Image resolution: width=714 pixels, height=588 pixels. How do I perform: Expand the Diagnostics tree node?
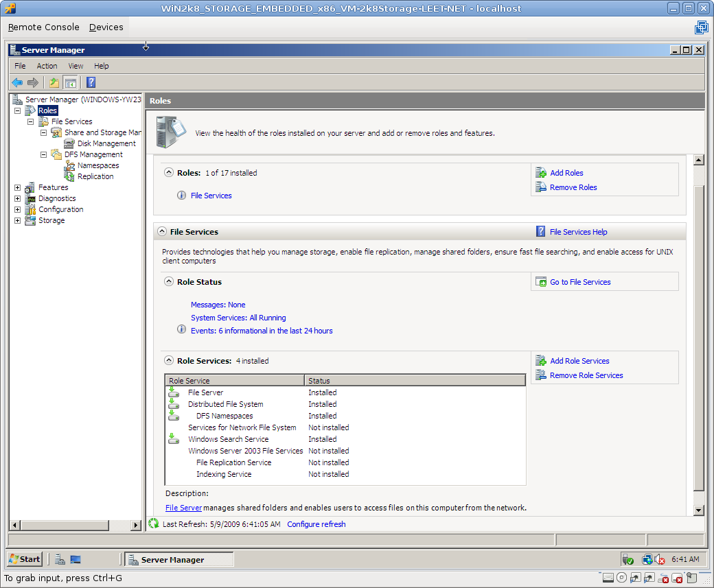17,198
